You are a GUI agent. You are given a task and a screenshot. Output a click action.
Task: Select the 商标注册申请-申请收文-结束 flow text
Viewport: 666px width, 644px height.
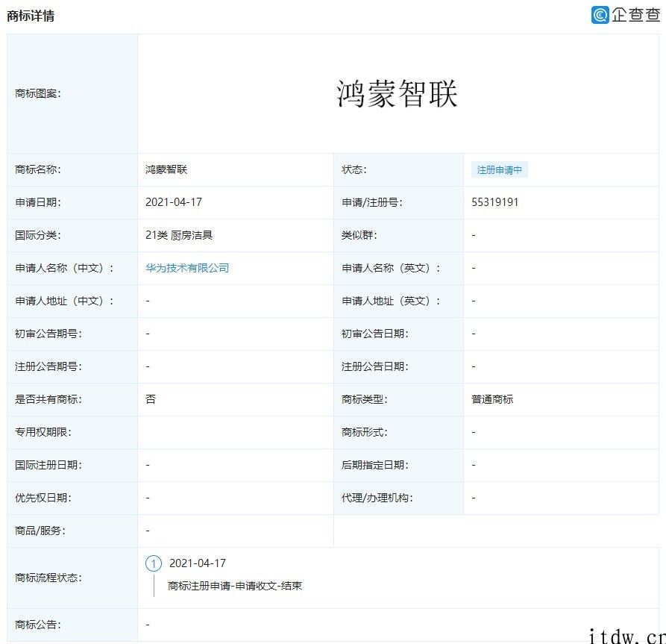(x=235, y=586)
